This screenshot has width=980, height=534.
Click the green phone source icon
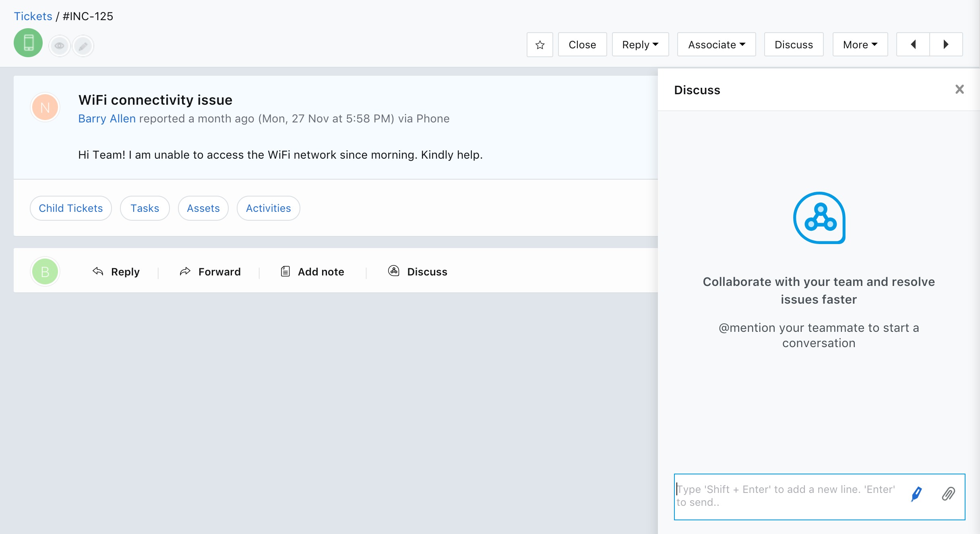click(28, 43)
